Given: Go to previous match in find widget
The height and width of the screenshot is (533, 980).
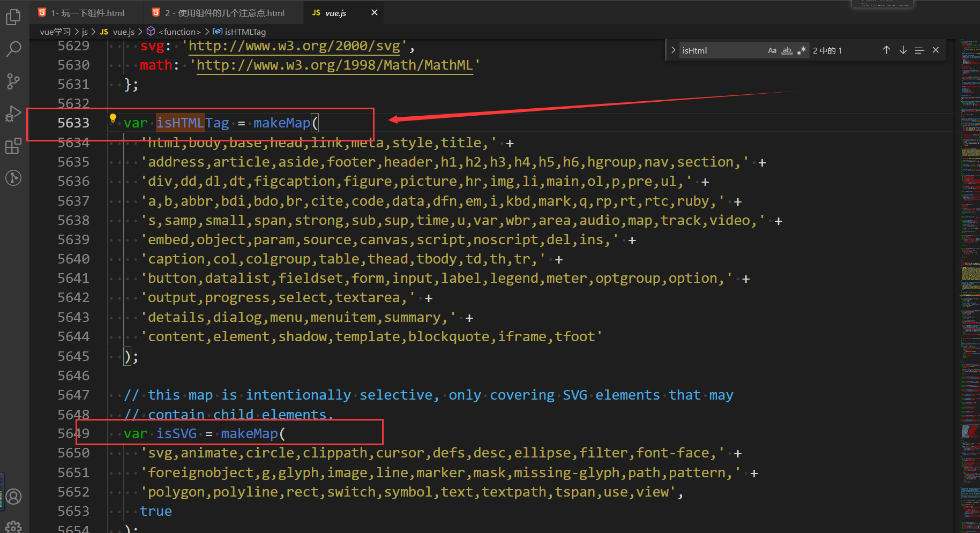Looking at the screenshot, I should pyautogui.click(x=886, y=50).
